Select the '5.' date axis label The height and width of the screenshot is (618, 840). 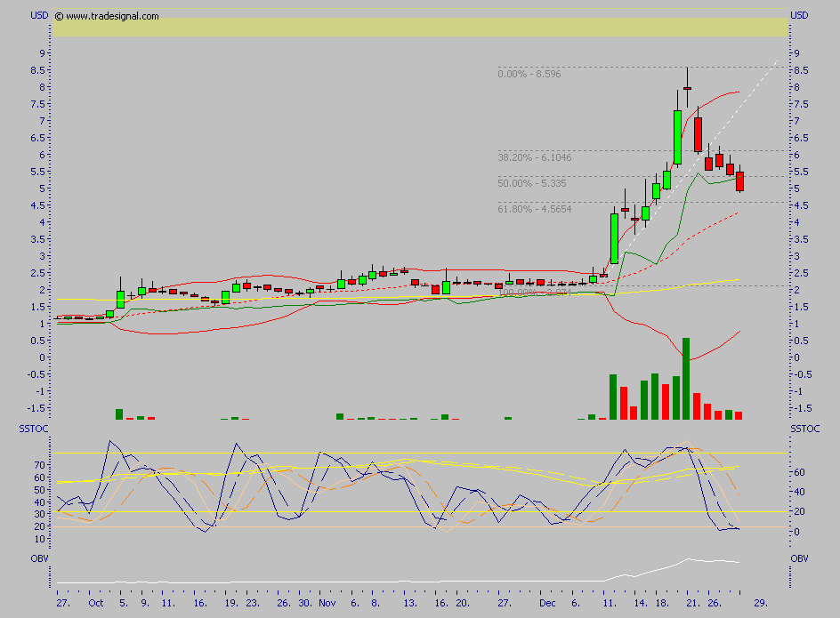pos(124,603)
